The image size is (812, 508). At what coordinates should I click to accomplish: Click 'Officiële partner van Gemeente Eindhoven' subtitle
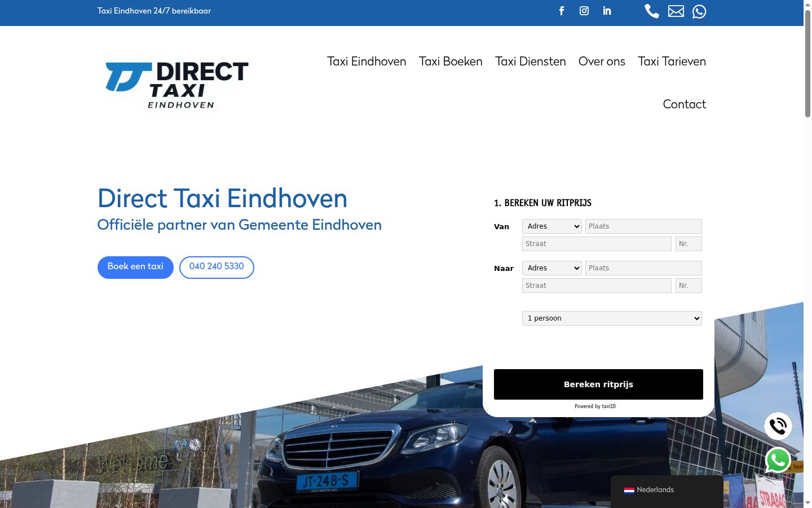(x=240, y=225)
